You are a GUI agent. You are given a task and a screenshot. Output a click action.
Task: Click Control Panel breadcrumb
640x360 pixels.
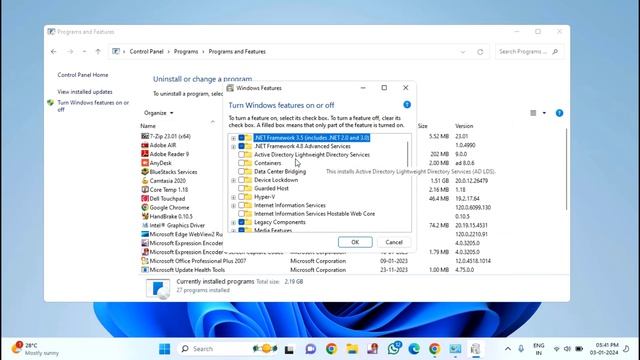point(147,52)
